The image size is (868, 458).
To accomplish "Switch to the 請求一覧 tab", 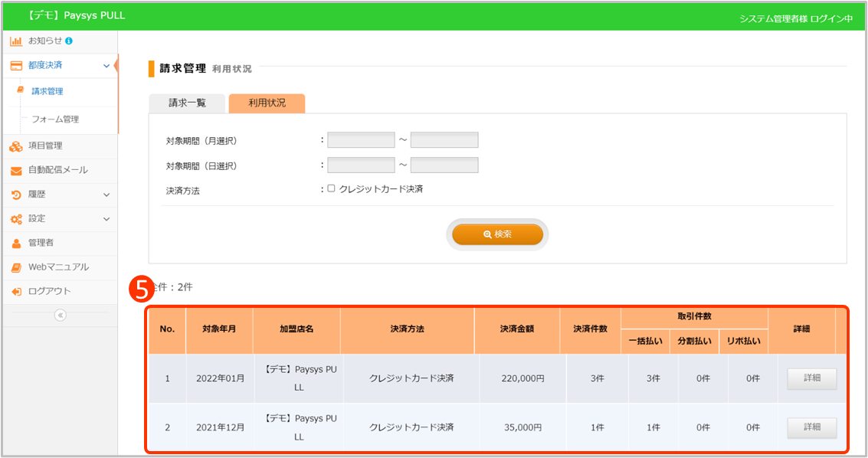I will (187, 103).
